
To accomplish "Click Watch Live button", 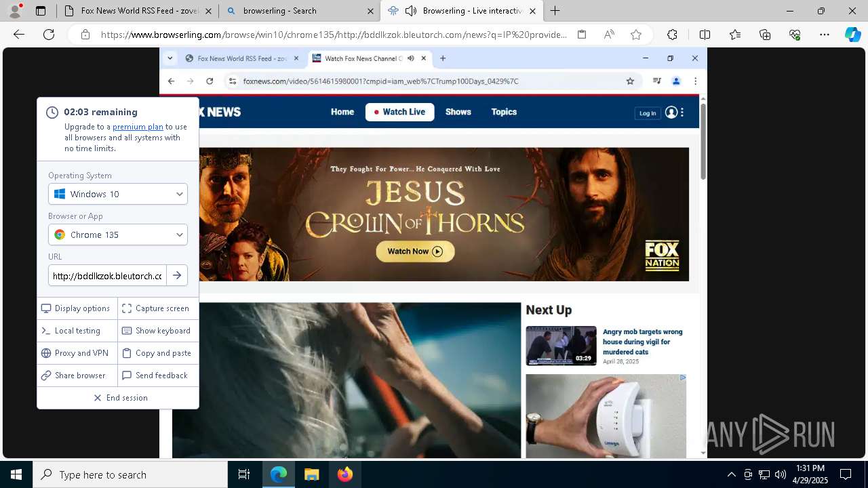I will (400, 112).
